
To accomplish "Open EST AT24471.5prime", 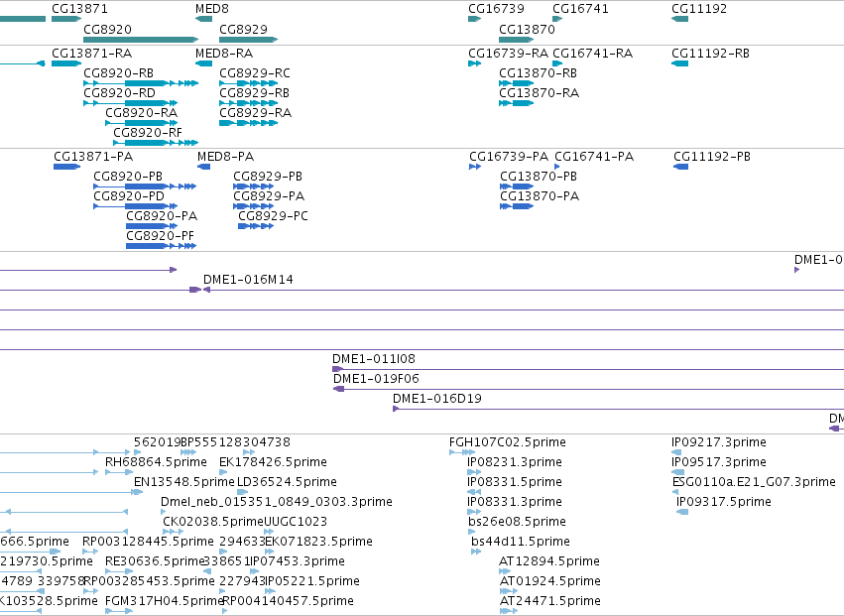I will 550,601.
